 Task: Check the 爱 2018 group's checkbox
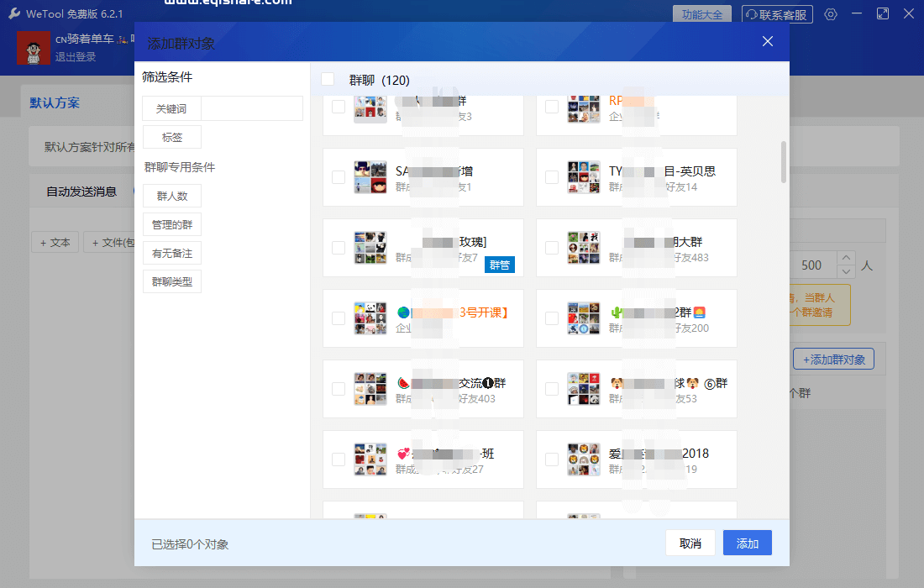click(x=552, y=459)
